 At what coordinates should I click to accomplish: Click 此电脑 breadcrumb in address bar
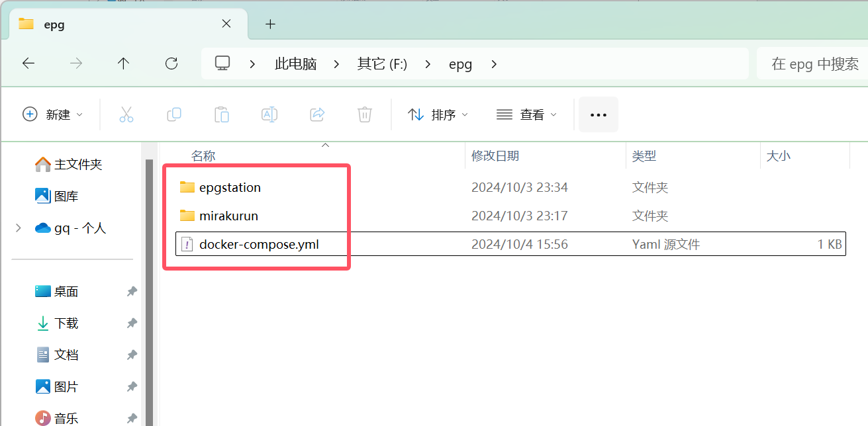coord(296,64)
